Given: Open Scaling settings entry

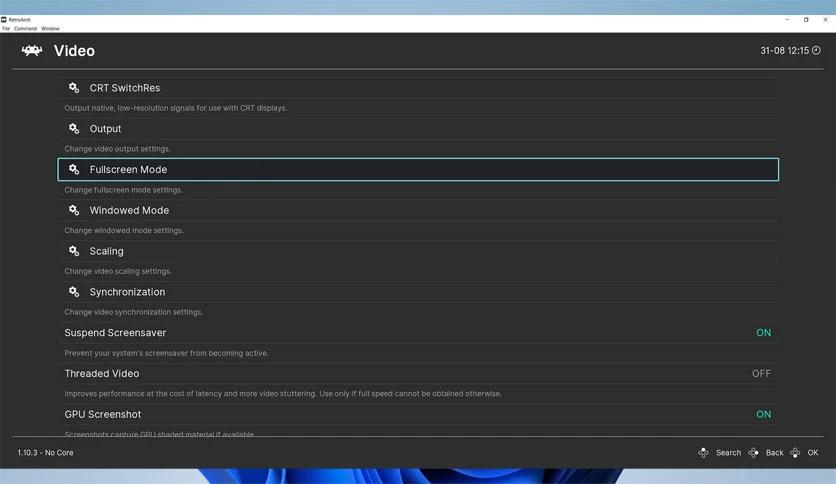Looking at the screenshot, I should [x=418, y=251].
